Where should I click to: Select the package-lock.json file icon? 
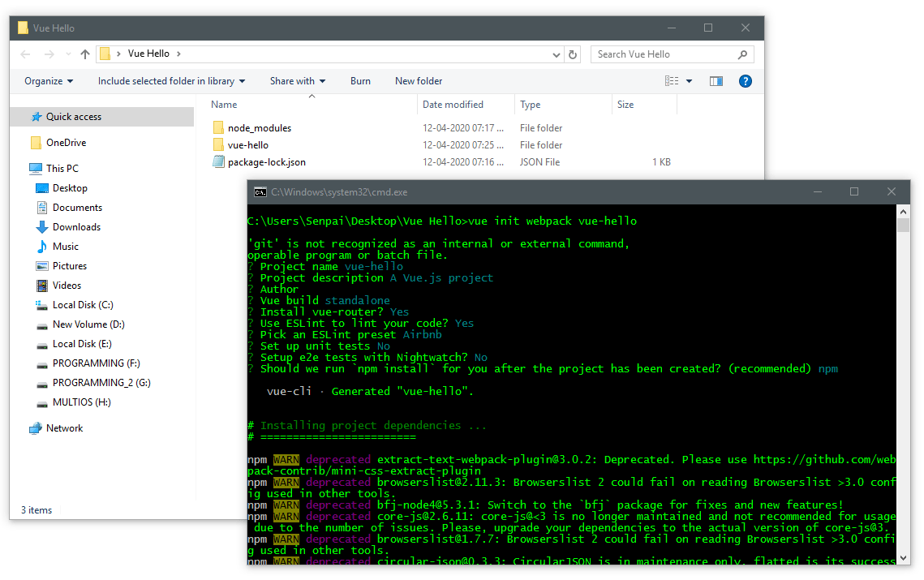pyautogui.click(x=218, y=162)
